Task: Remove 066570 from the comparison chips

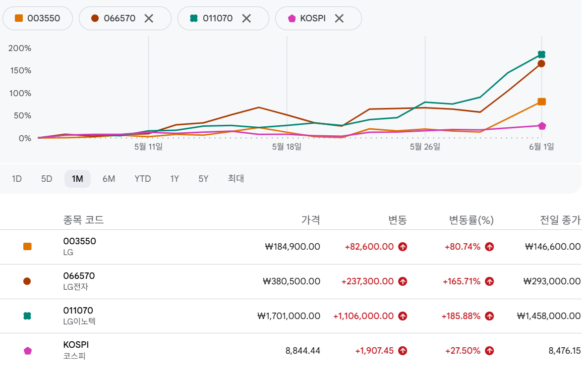Action: coord(149,18)
